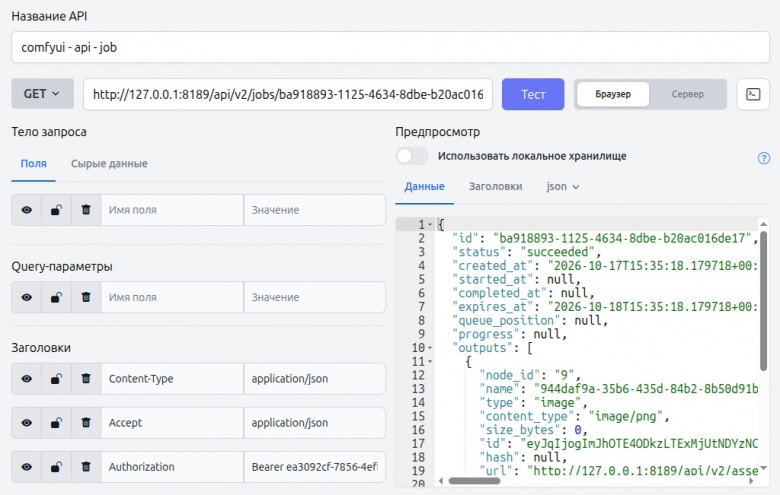The width and height of the screenshot is (780, 495).
Task: Select Браузер mode
Action: tap(613, 94)
